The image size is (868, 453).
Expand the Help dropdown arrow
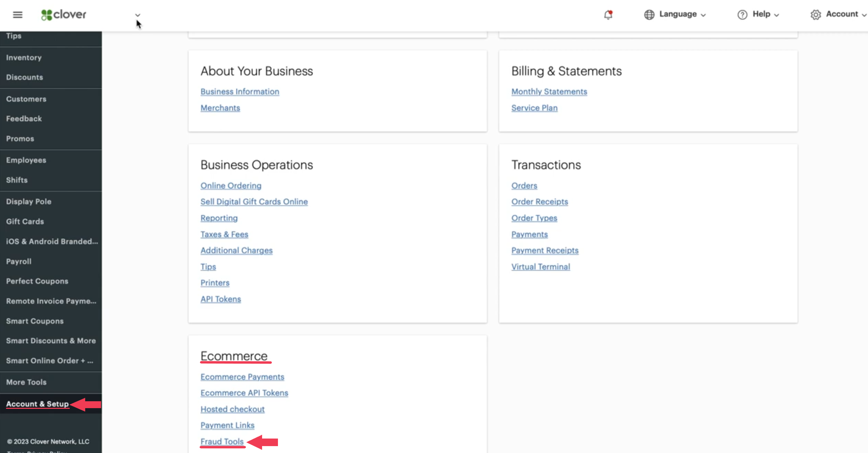coord(777,15)
